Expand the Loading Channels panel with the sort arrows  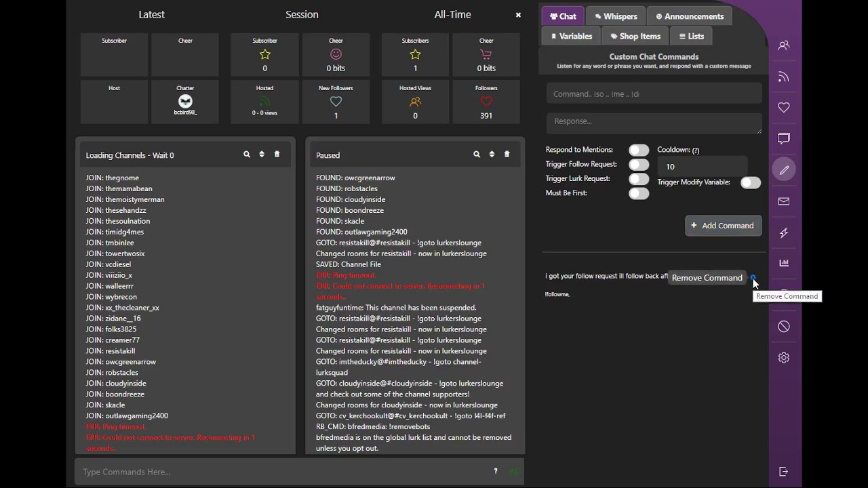(x=262, y=155)
